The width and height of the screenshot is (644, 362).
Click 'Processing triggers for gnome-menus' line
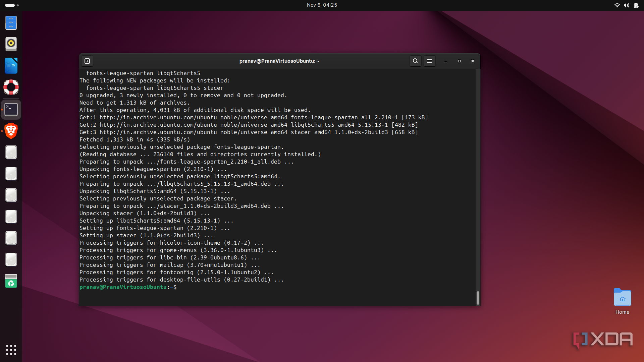pos(178,250)
